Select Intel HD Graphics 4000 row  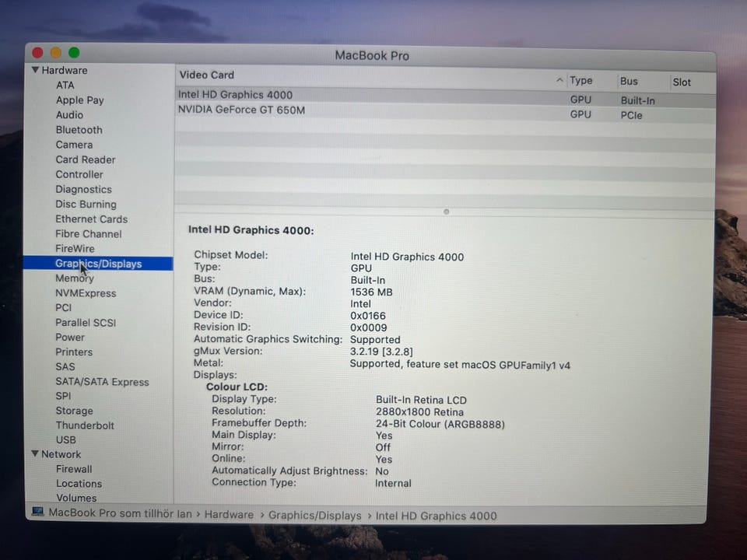click(445, 96)
